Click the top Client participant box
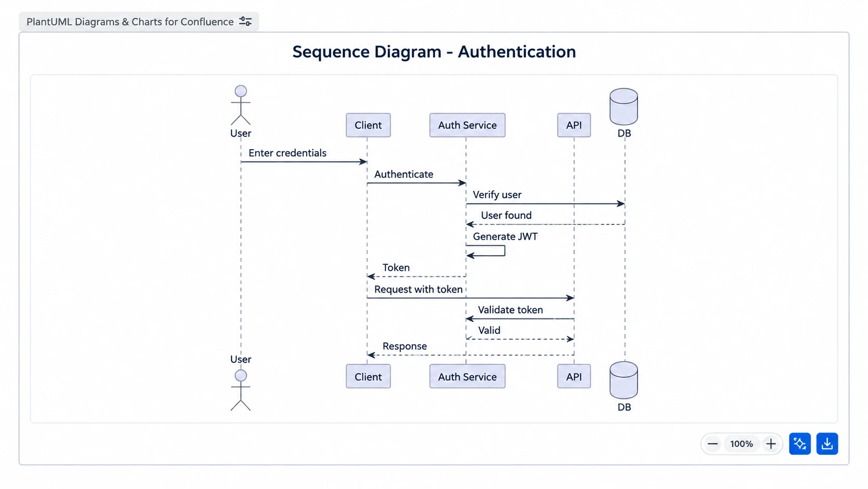 (368, 125)
